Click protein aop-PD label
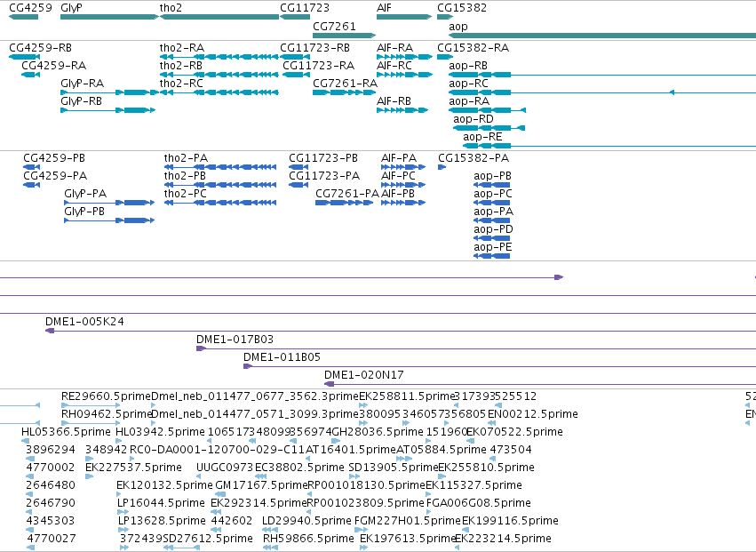The height and width of the screenshot is (552, 756). click(493, 229)
